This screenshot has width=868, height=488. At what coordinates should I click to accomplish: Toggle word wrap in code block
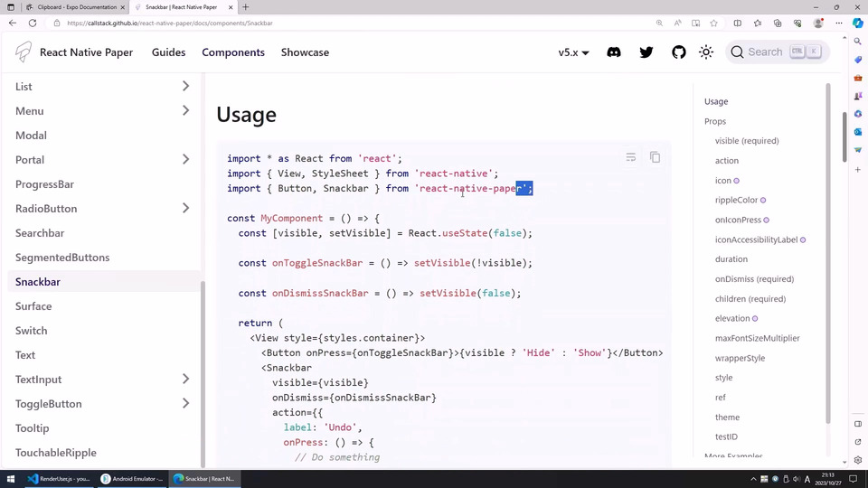pyautogui.click(x=630, y=157)
